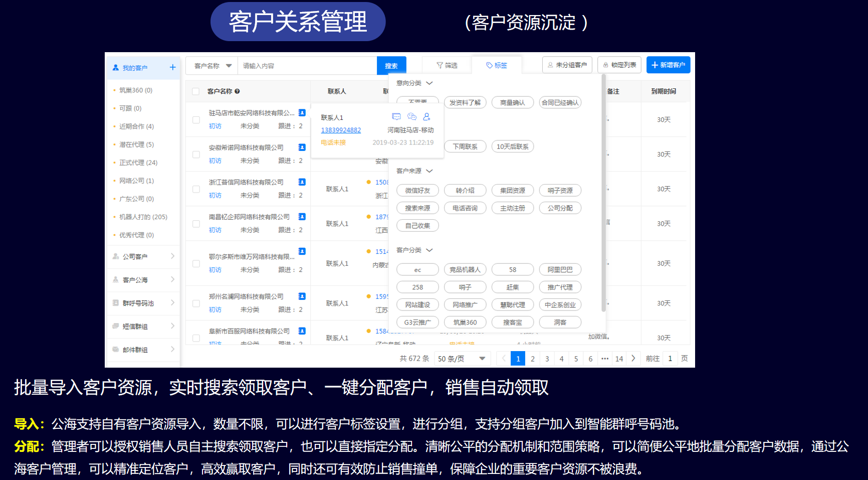Tick the checkbox for 南昌钇企邦网络科技有限公司 row
This screenshot has height=480, width=868.
(196, 224)
